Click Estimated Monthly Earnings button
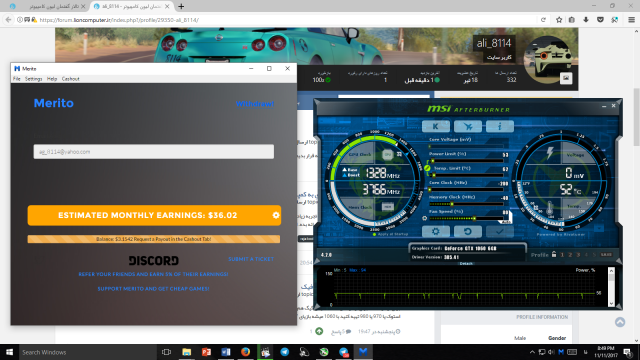The image size is (640, 360). click(x=154, y=215)
